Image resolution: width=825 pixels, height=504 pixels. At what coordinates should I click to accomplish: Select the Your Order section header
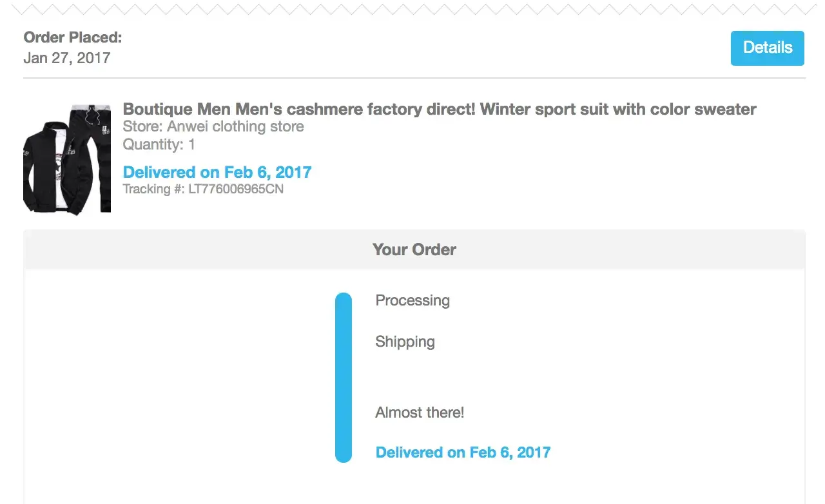(x=414, y=249)
